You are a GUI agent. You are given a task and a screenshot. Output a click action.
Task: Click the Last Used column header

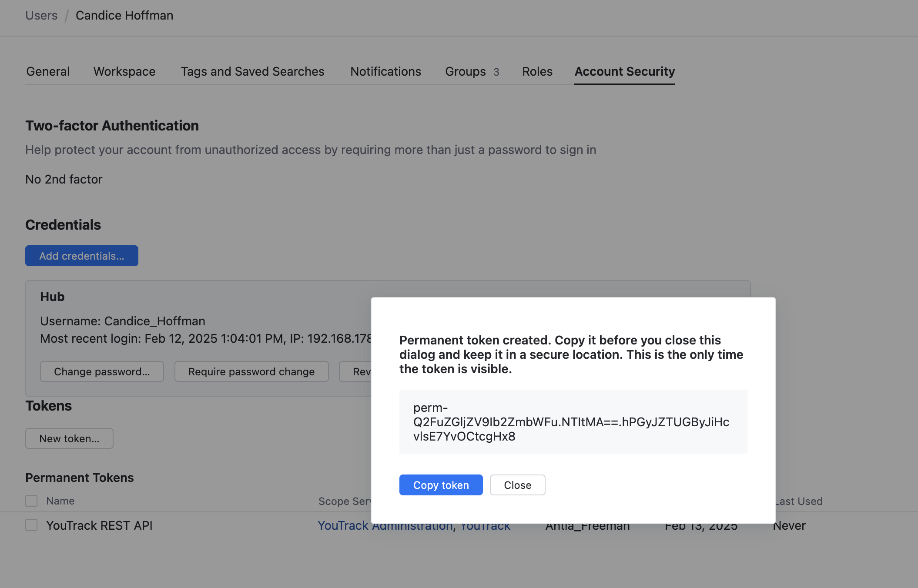point(801,501)
